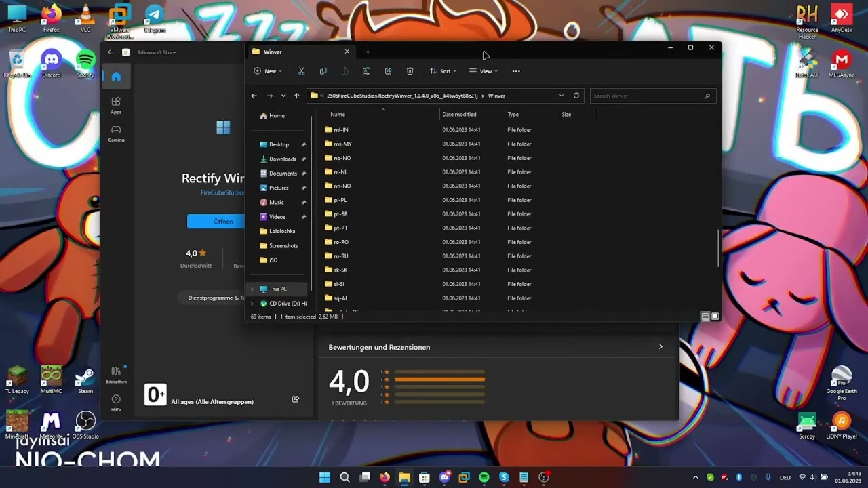Open Discord desktop shortcut

(x=51, y=64)
